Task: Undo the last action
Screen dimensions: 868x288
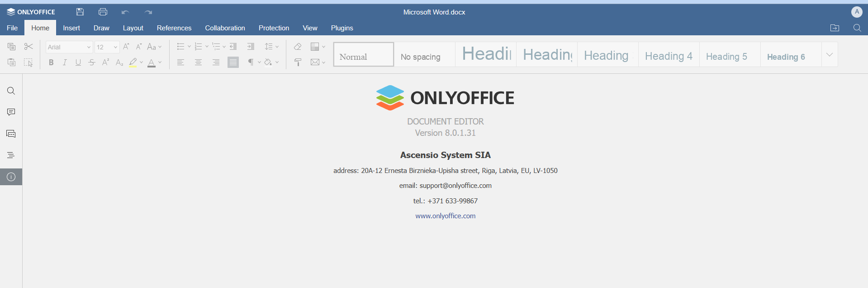Action: click(x=125, y=12)
